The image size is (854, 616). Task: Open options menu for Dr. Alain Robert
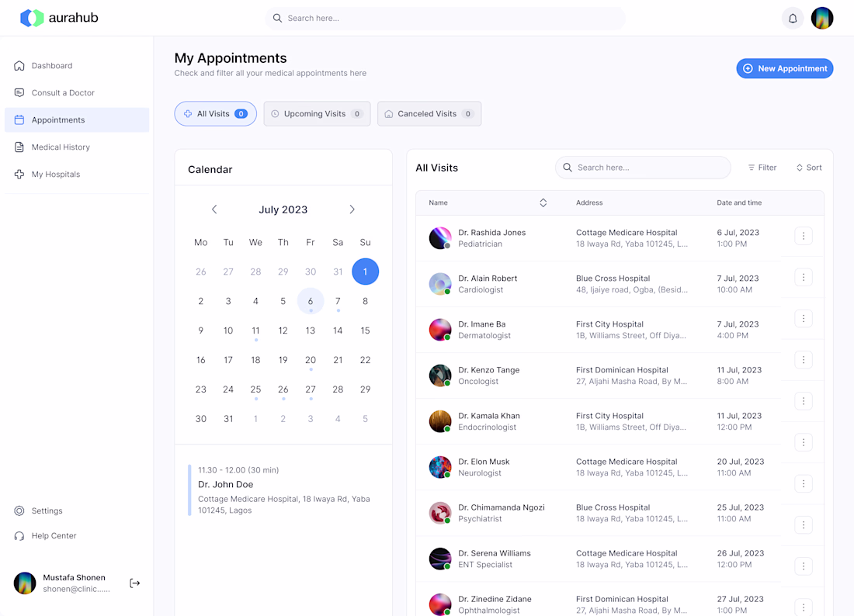[x=804, y=278]
